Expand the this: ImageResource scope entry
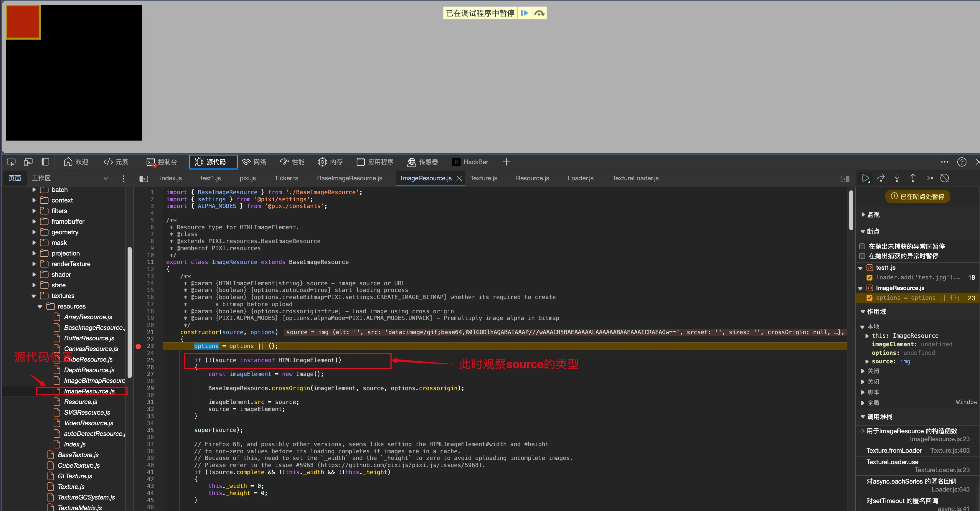The image size is (980, 511). coord(867,336)
